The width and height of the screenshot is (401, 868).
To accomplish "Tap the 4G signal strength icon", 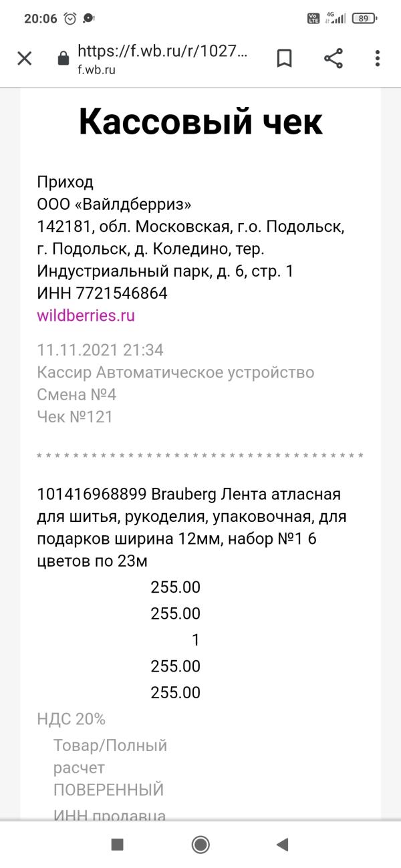I will click(336, 18).
